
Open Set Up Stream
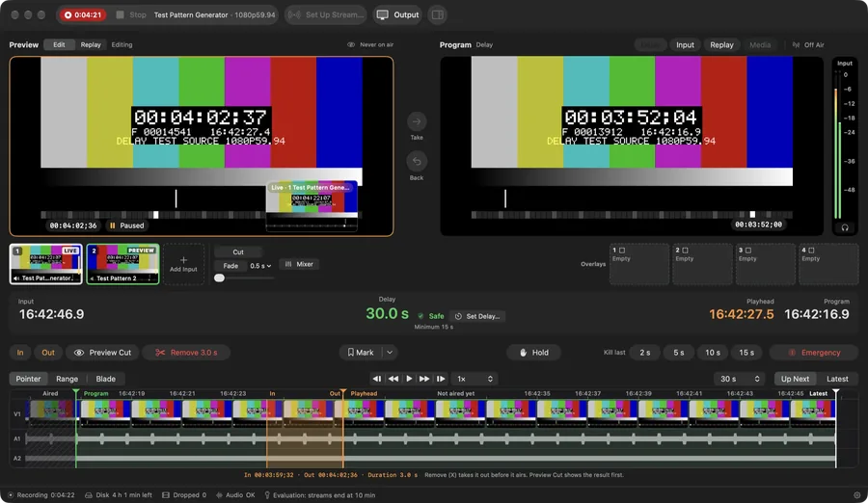pos(326,15)
